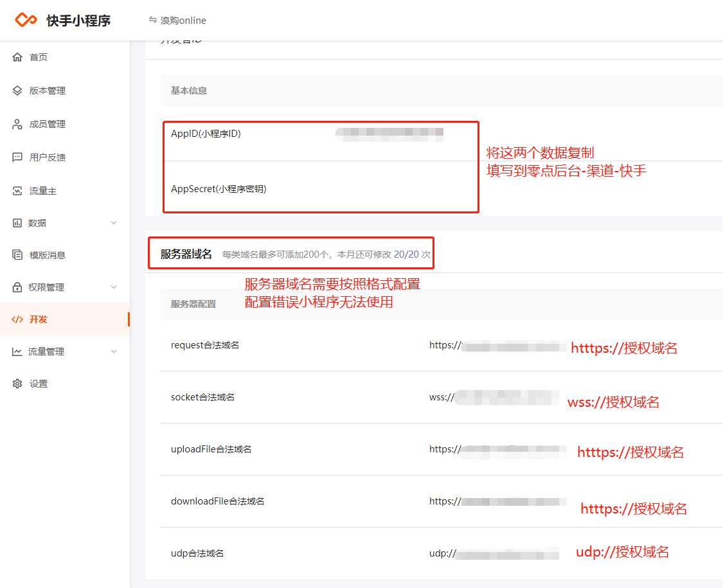The height and width of the screenshot is (588, 723).
Task: Click the 权限管理 sidebar menu label
Action: pyautogui.click(x=46, y=287)
